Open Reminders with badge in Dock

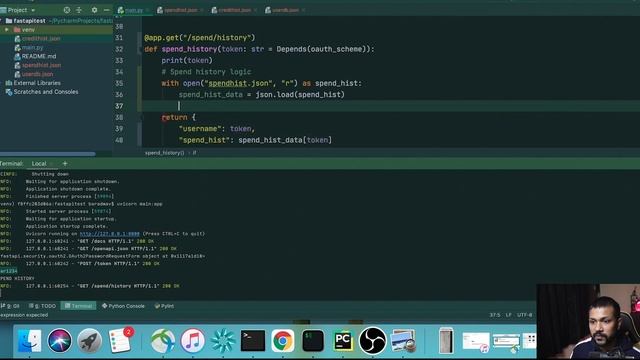[x=120, y=340]
